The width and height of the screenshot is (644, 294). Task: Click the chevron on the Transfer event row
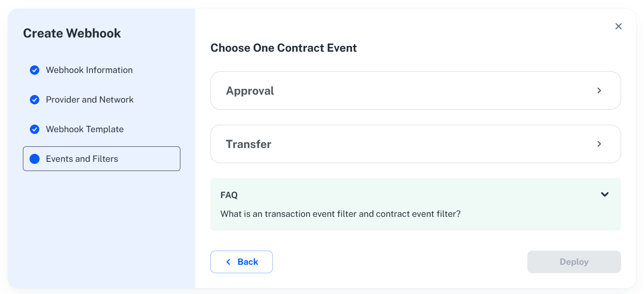pos(599,144)
